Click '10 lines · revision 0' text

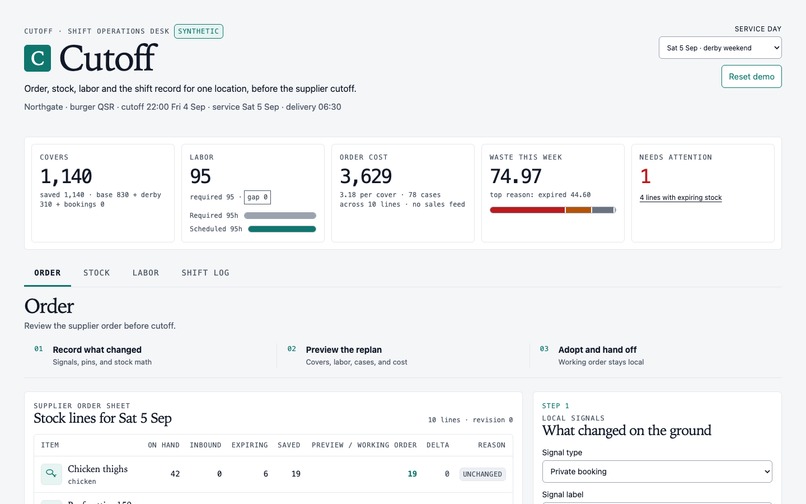tap(470, 420)
